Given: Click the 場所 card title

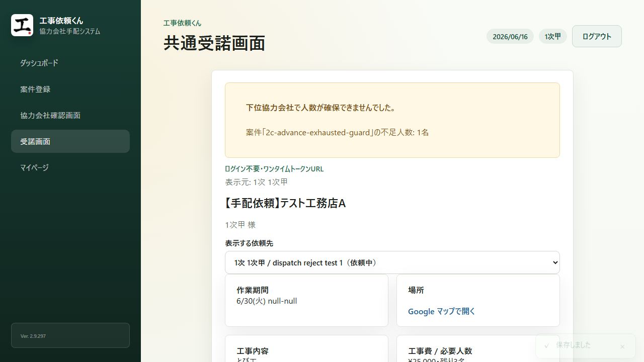Looking at the screenshot, I should click(x=416, y=290).
